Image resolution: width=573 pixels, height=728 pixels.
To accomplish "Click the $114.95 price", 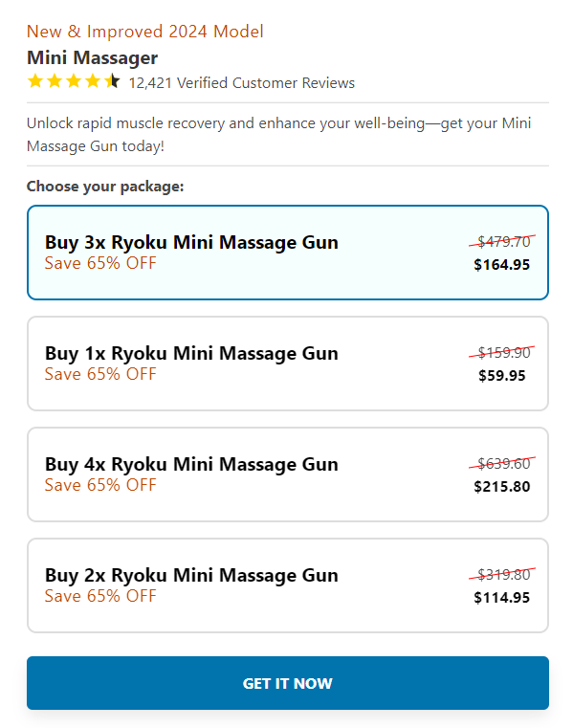I will point(501,598).
